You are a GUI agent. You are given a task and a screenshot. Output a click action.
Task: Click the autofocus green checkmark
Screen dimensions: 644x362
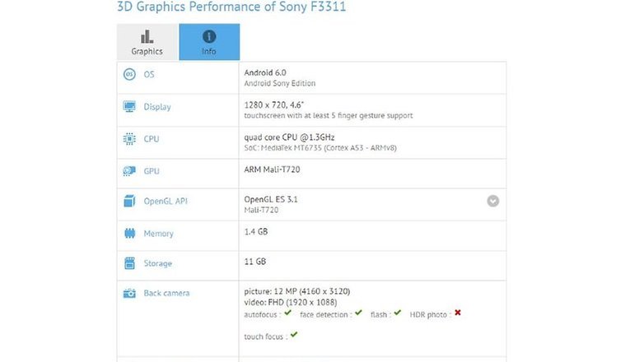(x=287, y=313)
